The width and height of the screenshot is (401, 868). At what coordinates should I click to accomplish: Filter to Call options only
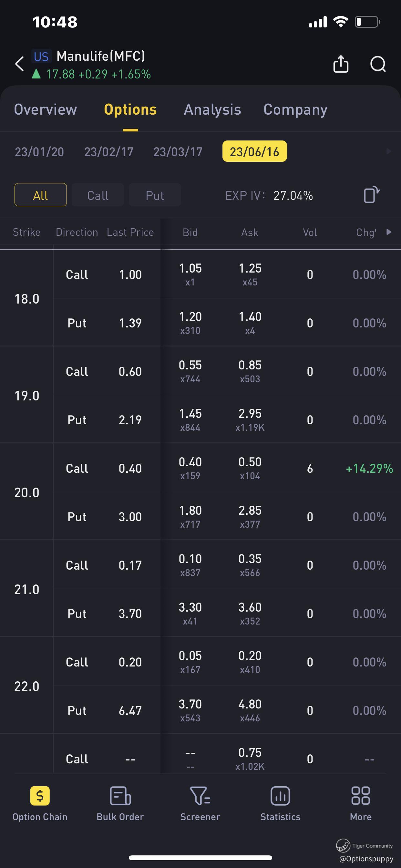[98, 195]
